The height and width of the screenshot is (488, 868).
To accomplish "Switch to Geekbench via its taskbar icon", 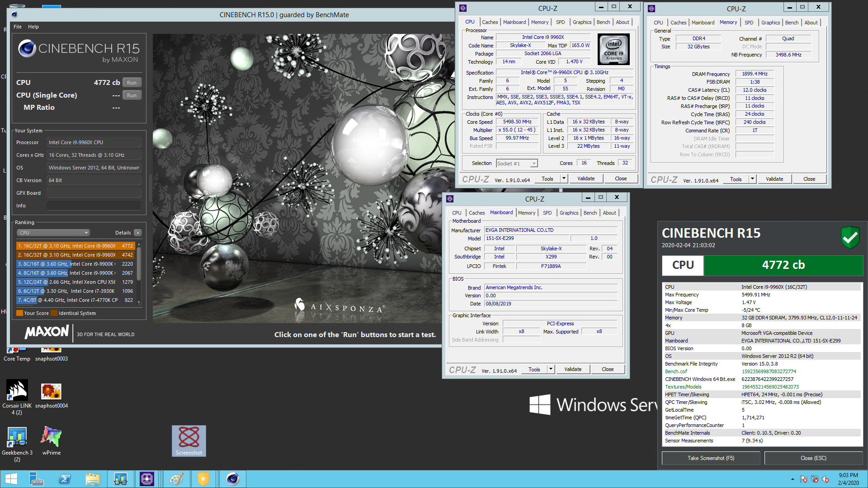I will pos(120,479).
